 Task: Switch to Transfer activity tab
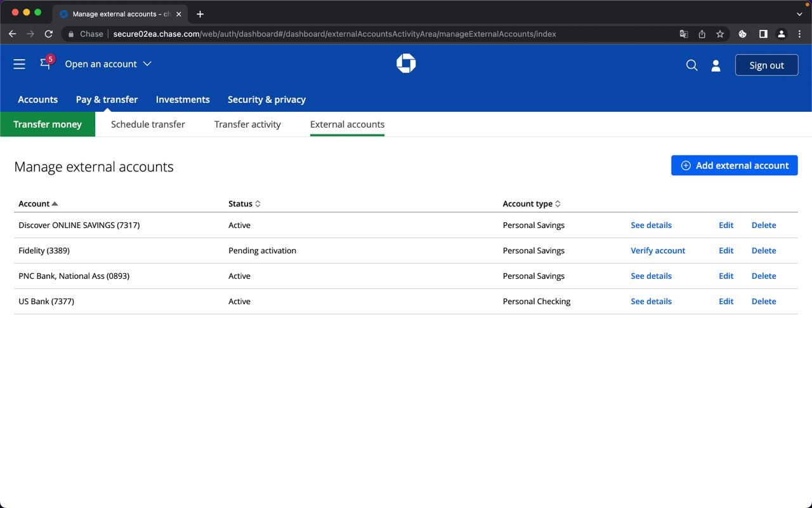coord(247,124)
